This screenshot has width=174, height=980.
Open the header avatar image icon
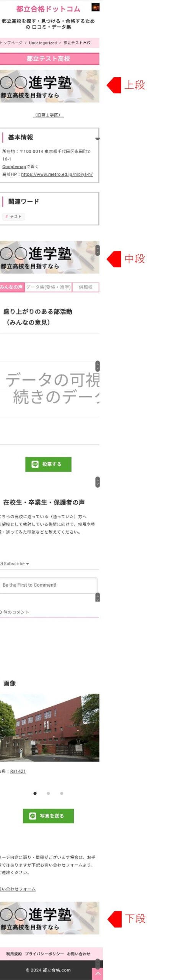click(x=95, y=7)
